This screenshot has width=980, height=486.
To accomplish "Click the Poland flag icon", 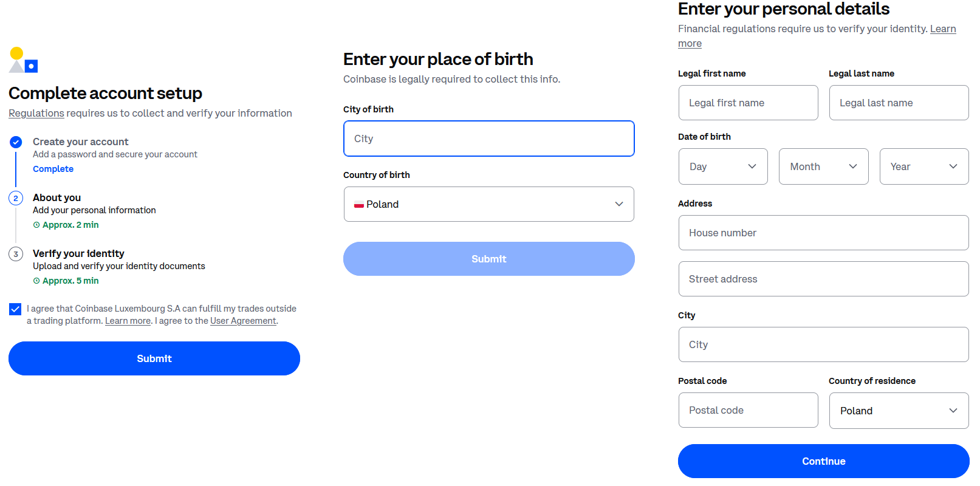I will tap(359, 205).
